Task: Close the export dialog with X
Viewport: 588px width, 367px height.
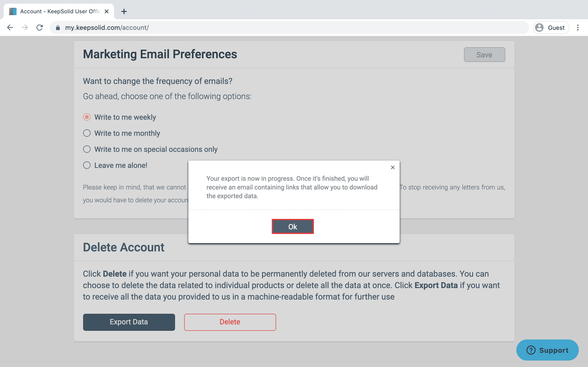Action: click(x=393, y=167)
